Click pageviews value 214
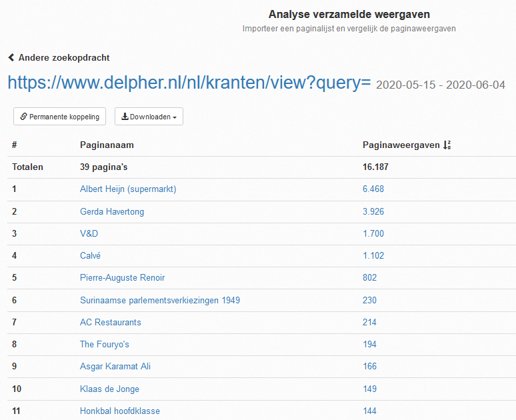 [x=369, y=322]
